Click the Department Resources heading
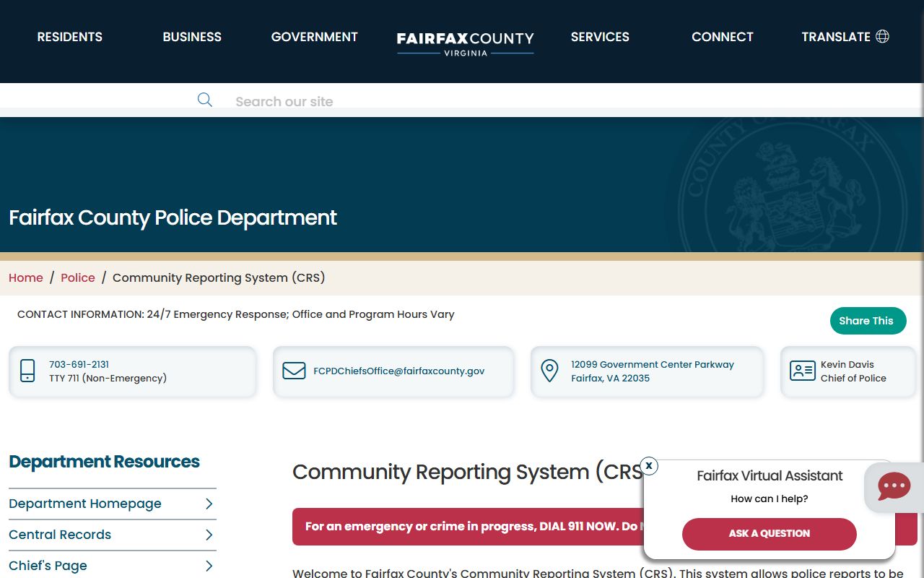The height and width of the screenshot is (578, 924). tap(104, 462)
